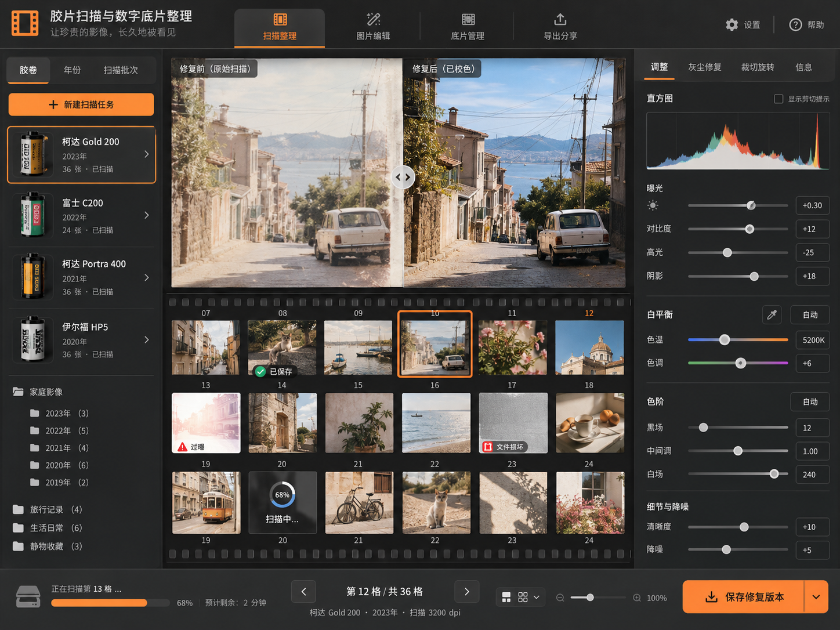Click the zoom out magnifier icon

(560, 598)
